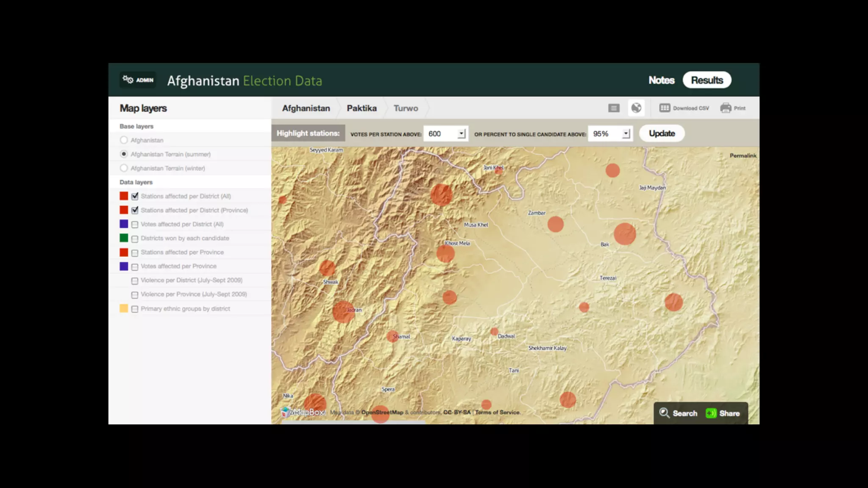Click the green Share plus icon
This screenshot has width=868, height=488.
point(711,413)
